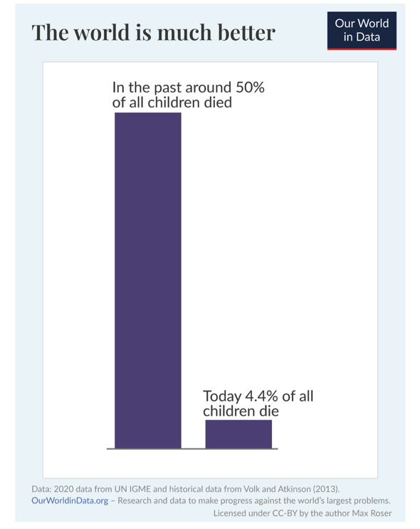Click the 'Research and data to make progress' tagline
The image size is (420, 529).
253,501
